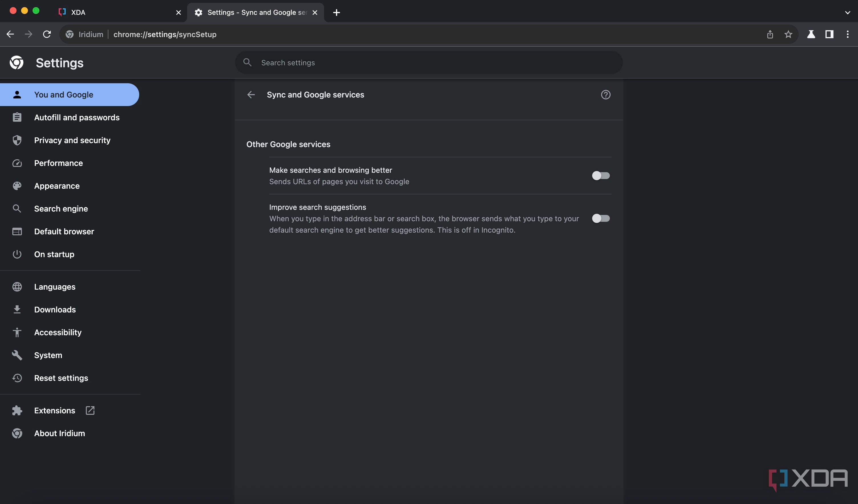Open Search engine settings section

(x=70, y=209)
